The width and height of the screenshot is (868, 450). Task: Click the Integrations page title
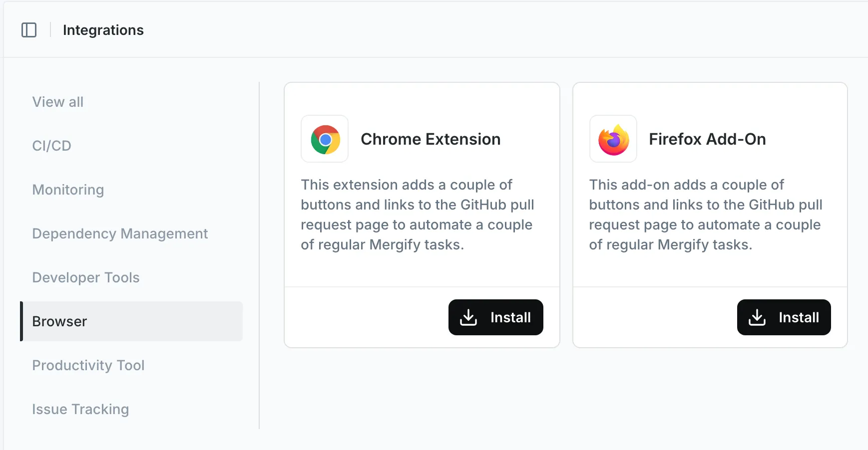coord(103,30)
